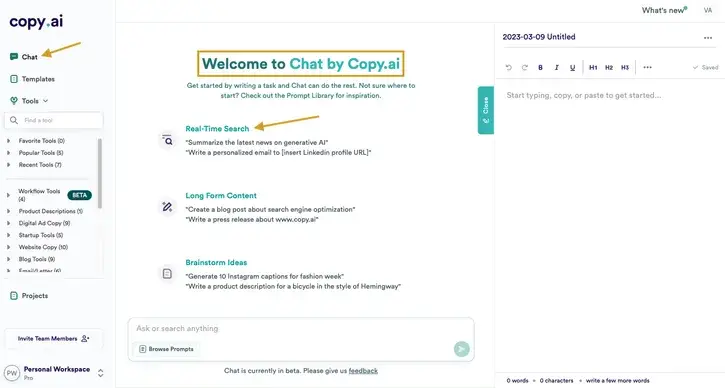Select the press release prompt
This screenshot has width=725, height=388.
252,220
